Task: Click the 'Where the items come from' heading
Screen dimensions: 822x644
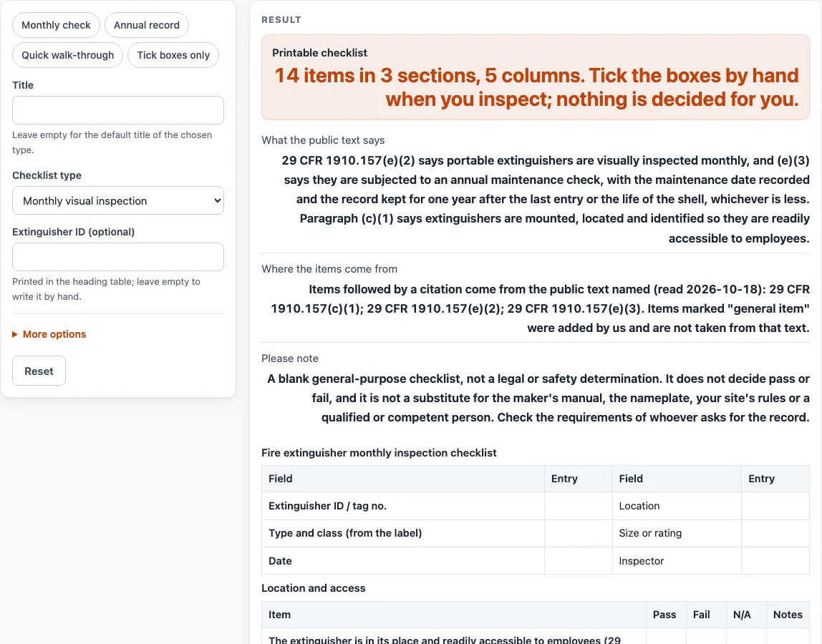Action: [329, 269]
